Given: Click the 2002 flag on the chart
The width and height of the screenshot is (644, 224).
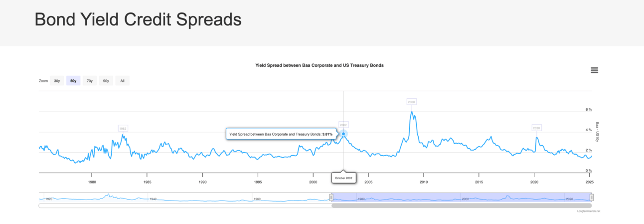Looking at the screenshot, I should coord(343,125).
